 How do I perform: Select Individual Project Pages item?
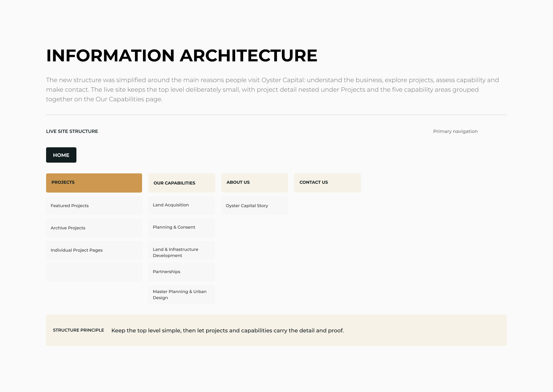click(94, 250)
